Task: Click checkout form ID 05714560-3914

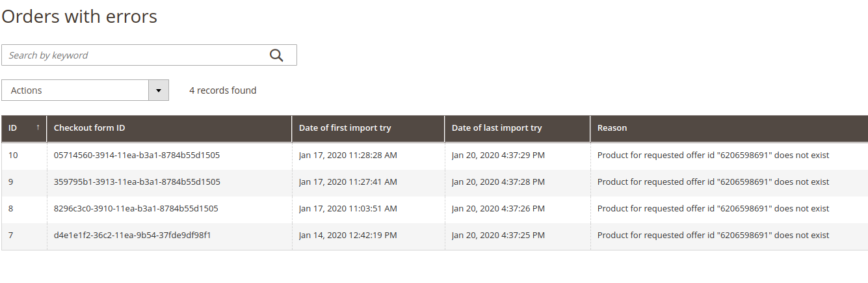Action: tap(137, 155)
